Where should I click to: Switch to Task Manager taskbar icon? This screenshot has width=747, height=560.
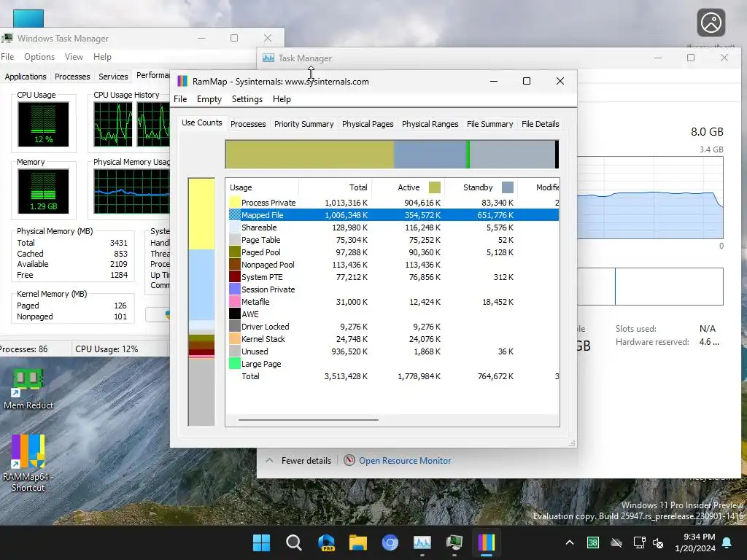pos(422,542)
